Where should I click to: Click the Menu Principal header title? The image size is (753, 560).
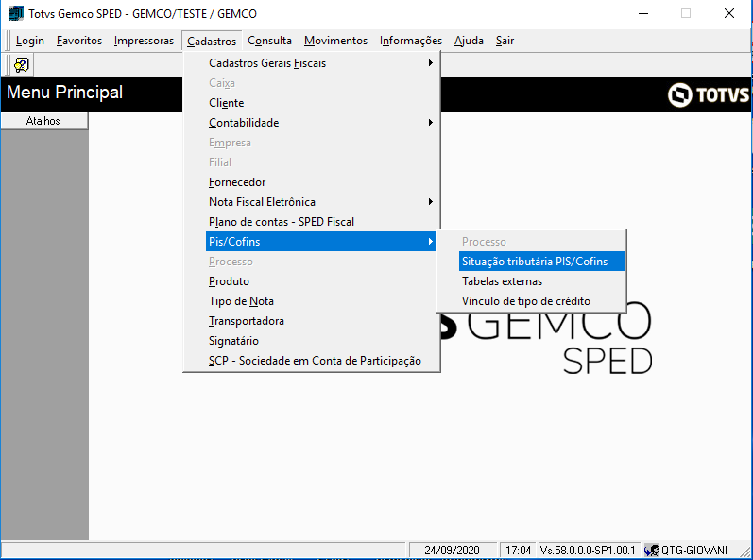[65, 93]
